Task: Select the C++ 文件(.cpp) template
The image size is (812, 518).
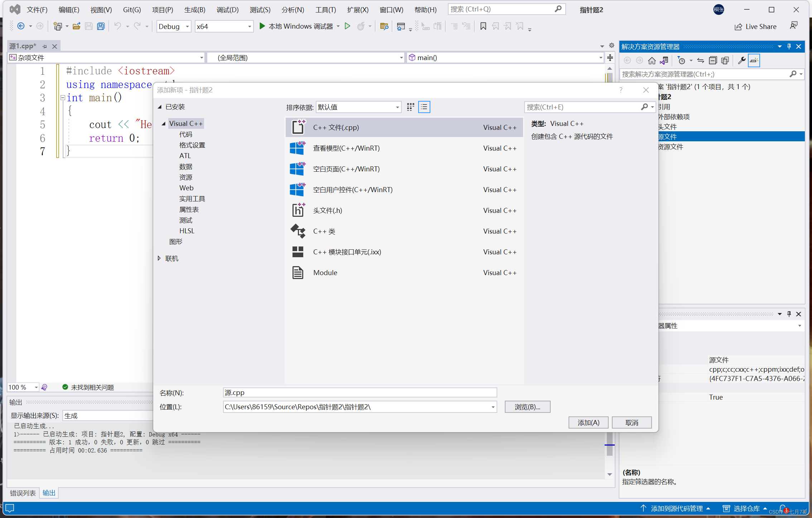Action: (x=404, y=127)
